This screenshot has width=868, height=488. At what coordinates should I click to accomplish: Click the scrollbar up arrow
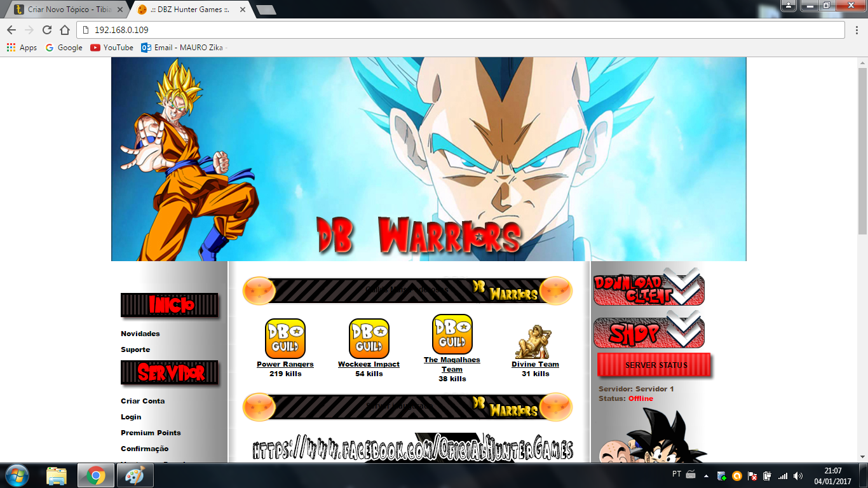pos(862,61)
